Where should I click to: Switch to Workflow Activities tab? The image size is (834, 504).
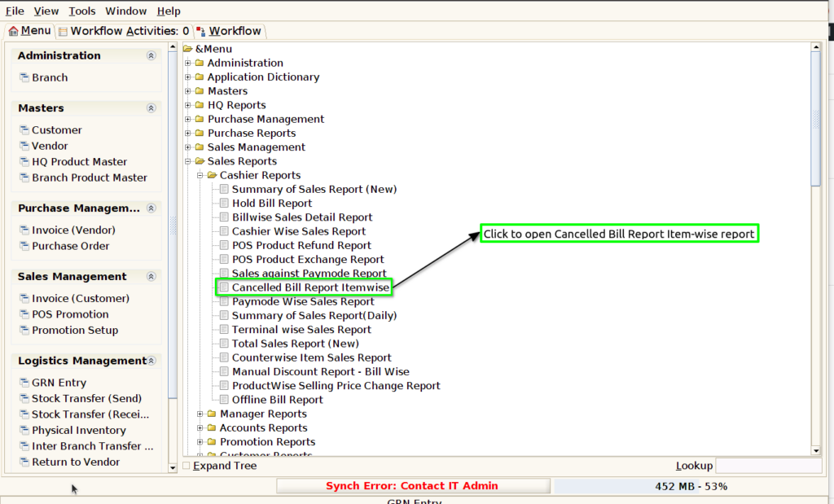124,31
